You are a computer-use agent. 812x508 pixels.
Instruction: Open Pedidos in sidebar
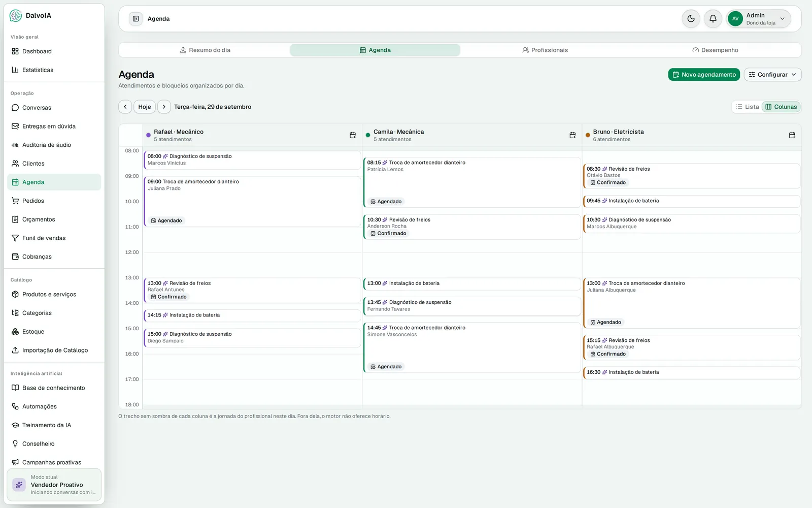click(54, 201)
